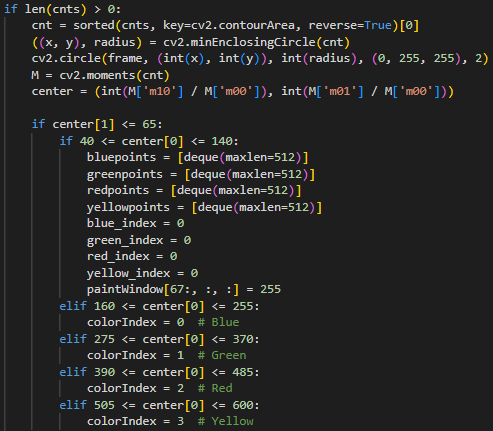Click the cv2.contourArea key argument

243,25
